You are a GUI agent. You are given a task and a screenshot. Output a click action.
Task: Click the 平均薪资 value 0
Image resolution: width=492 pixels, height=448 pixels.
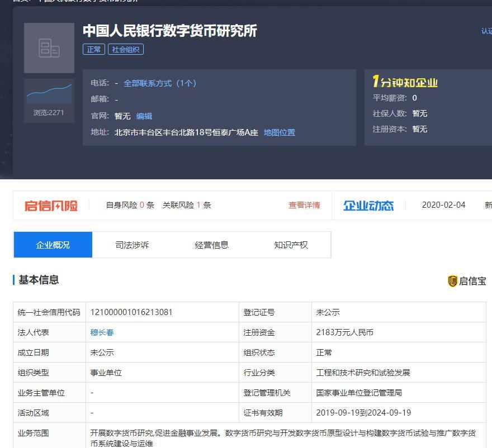coord(414,98)
